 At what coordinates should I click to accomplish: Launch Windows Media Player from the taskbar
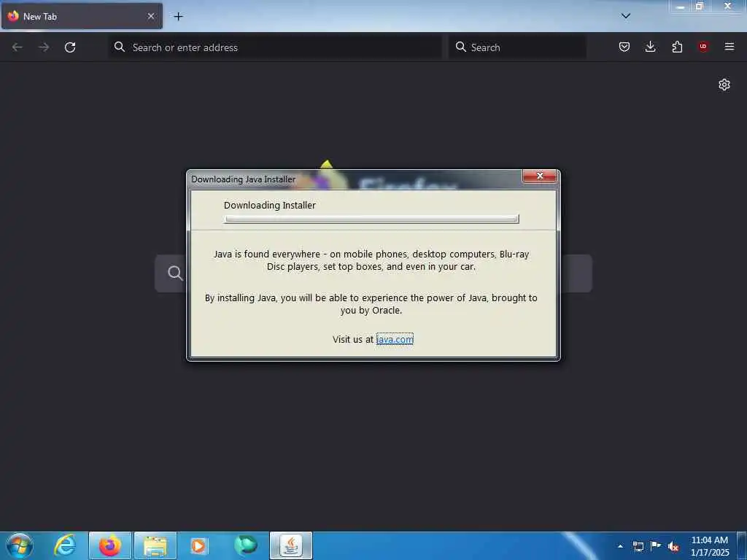[x=199, y=545]
